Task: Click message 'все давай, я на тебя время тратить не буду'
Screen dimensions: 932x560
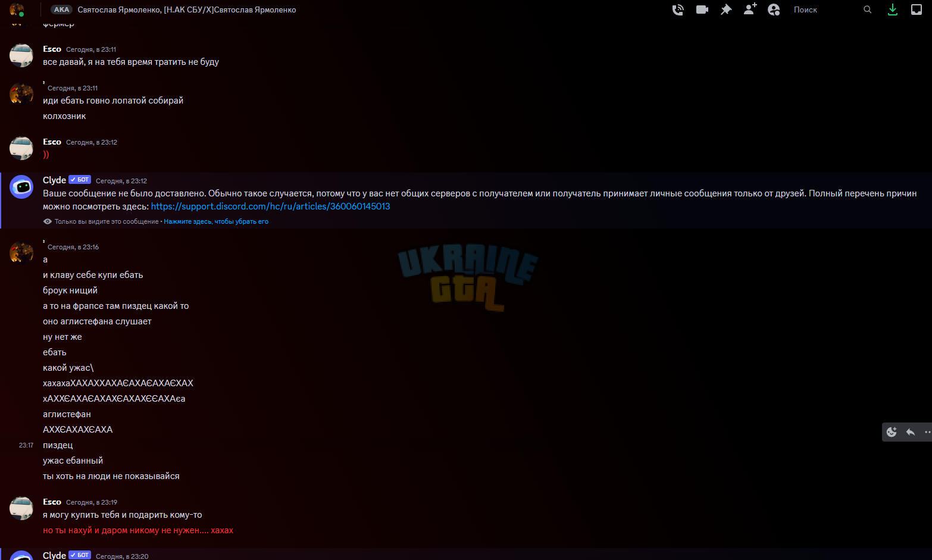Action: click(131, 62)
